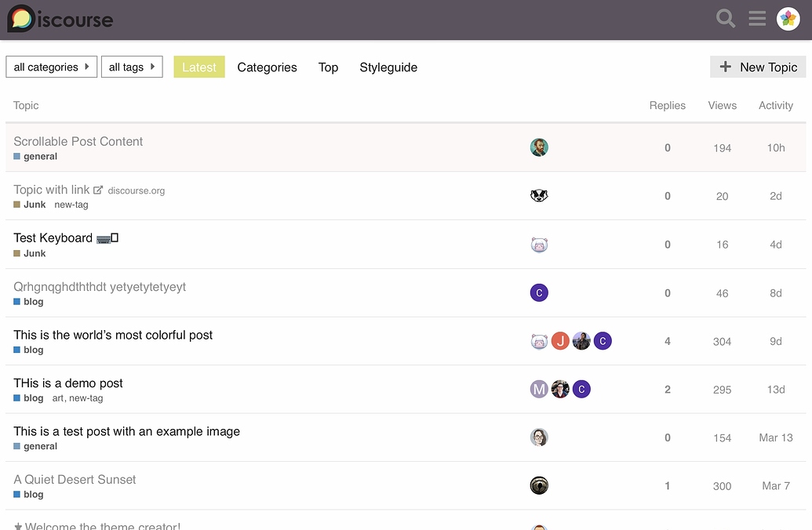Screen dimensions: 812x530
Task: Click poster avatar on Scrollable Post Content row
Action: pyautogui.click(x=539, y=147)
